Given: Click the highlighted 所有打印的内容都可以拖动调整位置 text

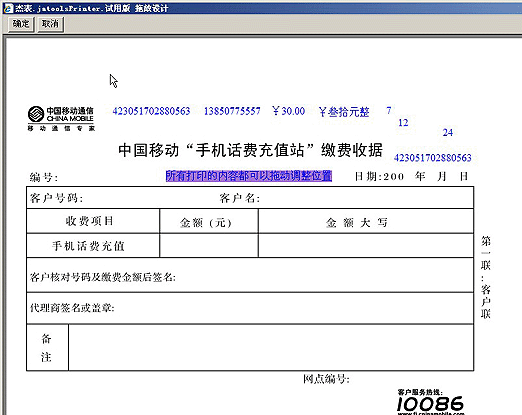Looking at the screenshot, I should point(249,176).
